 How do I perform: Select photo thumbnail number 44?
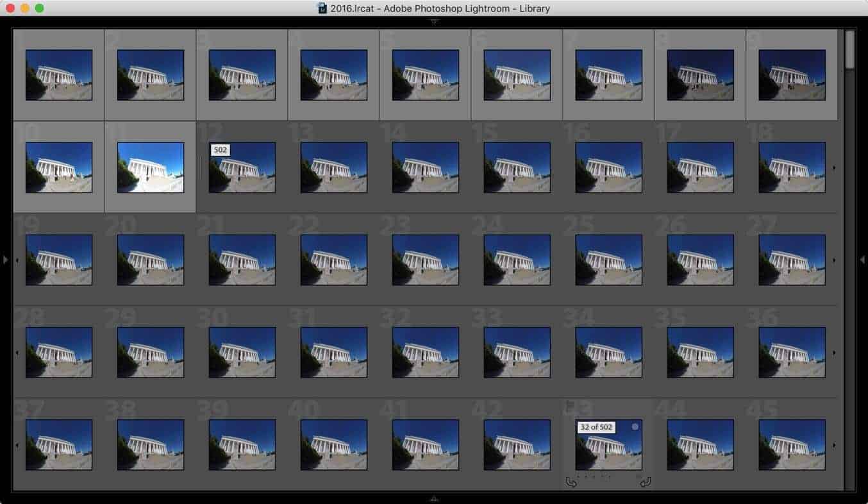point(701,444)
